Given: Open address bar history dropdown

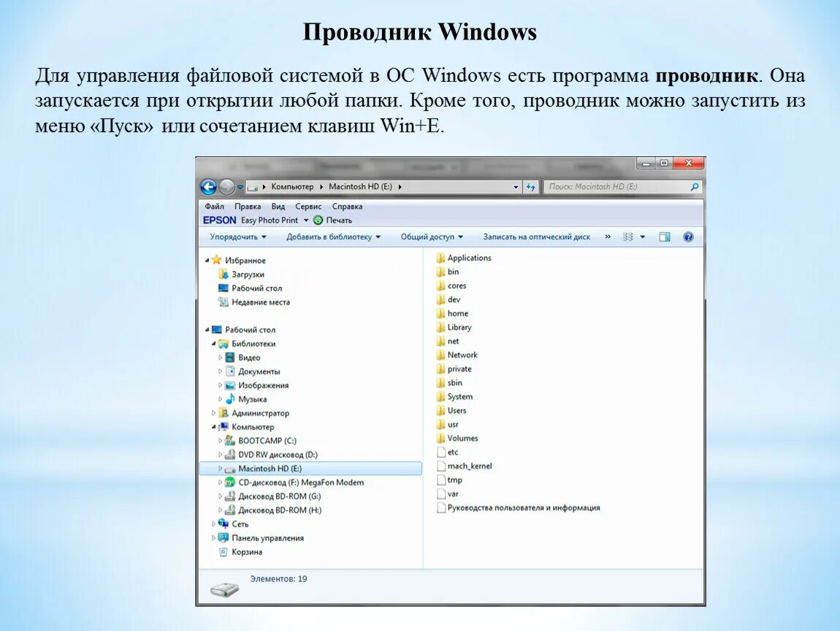Looking at the screenshot, I should 516,187.
